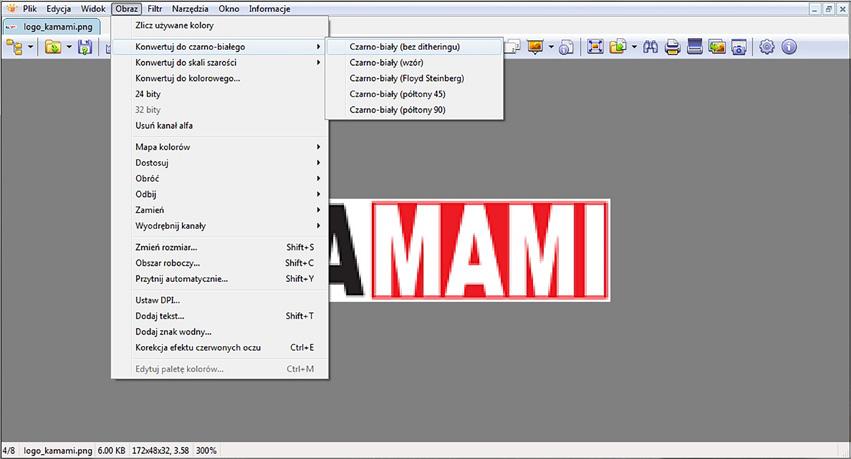
Task: Click the printer icon
Action: [x=672, y=47]
